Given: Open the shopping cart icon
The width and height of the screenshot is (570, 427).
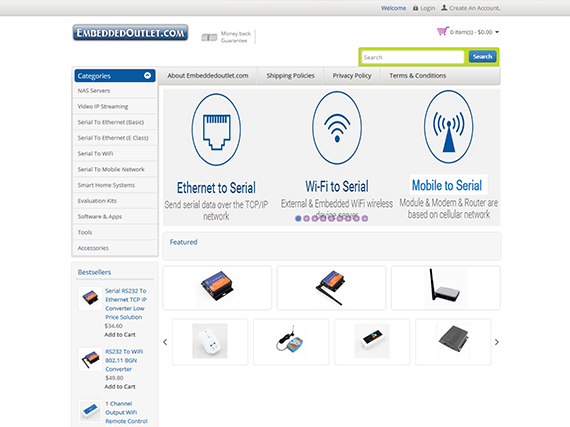Looking at the screenshot, I should tap(442, 31).
